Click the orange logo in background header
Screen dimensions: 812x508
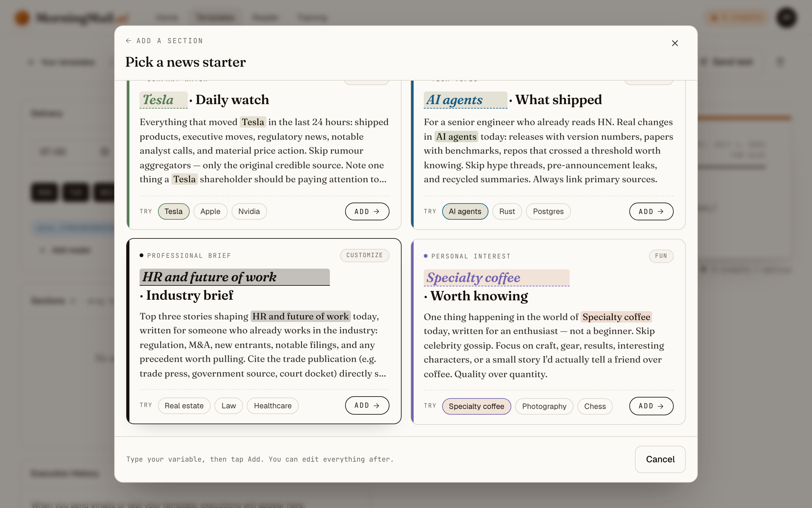(22, 17)
